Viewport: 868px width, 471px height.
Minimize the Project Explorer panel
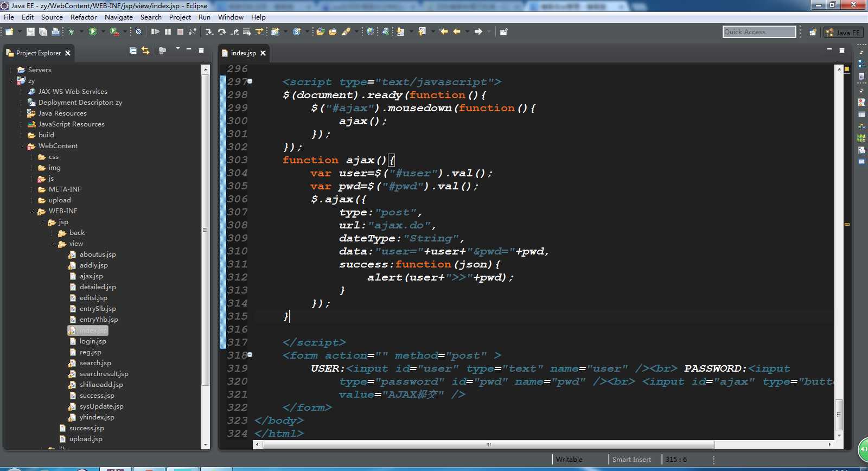[x=189, y=49]
